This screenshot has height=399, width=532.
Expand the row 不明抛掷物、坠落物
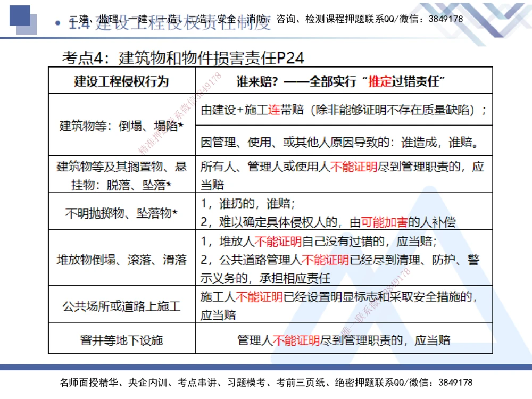click(121, 211)
